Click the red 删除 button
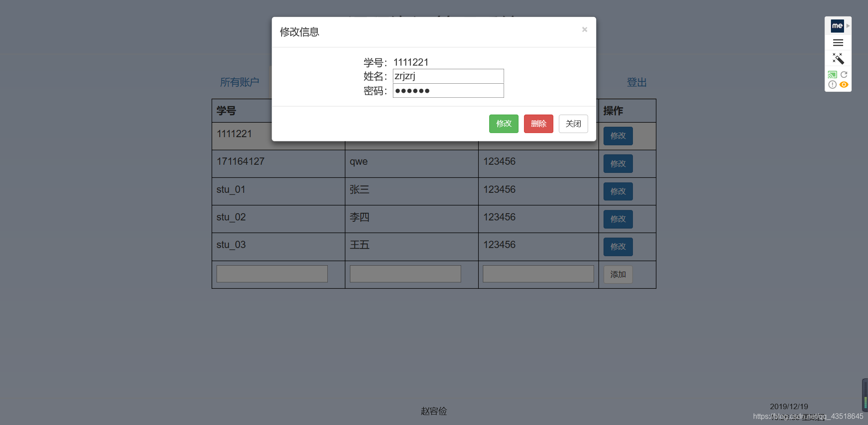 coord(538,124)
